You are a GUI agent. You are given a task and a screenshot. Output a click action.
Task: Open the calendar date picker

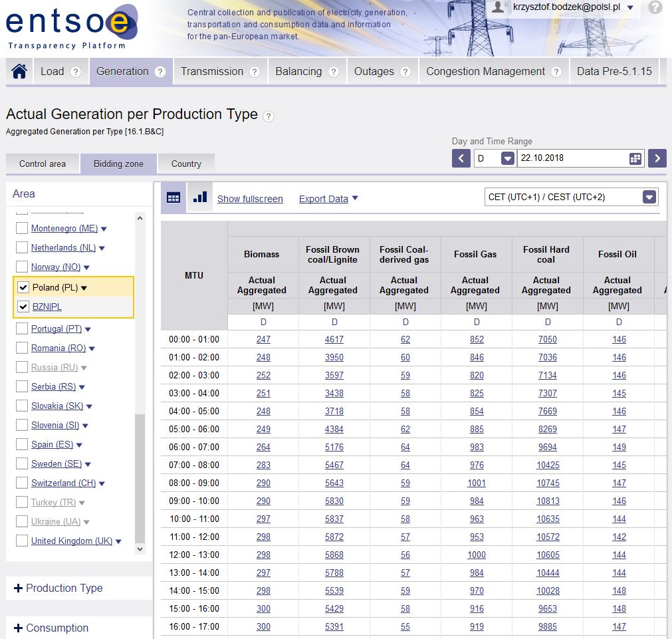click(x=635, y=159)
